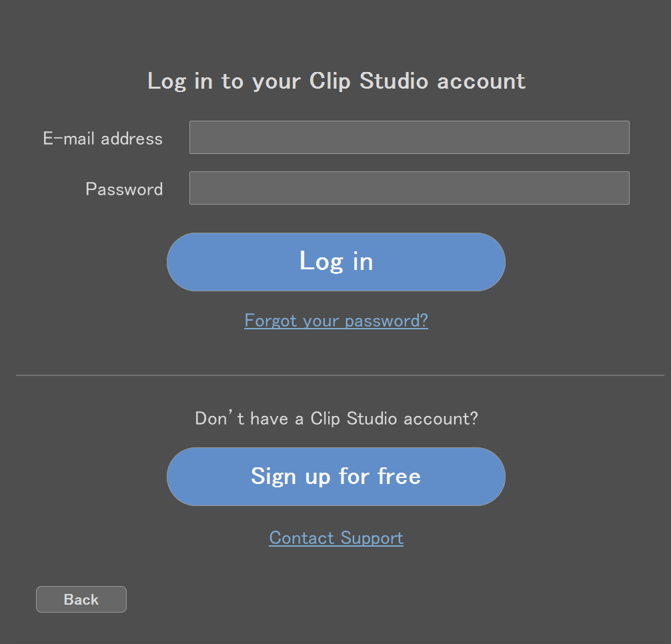This screenshot has height=644, width=671.
Task: Activate the field beside E-mail address
Action: 409,137
